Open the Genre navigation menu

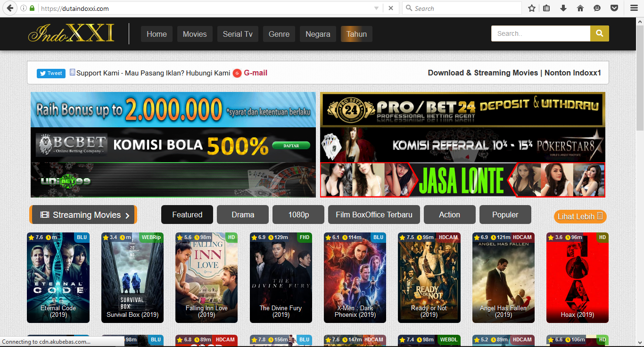pyautogui.click(x=279, y=33)
